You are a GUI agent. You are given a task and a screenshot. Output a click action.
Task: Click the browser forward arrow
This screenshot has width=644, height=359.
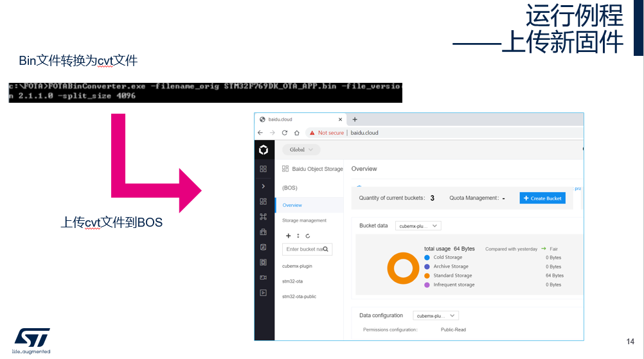tap(273, 132)
